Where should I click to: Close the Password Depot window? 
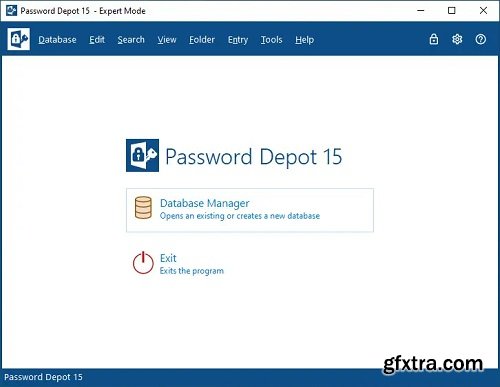[483, 11]
